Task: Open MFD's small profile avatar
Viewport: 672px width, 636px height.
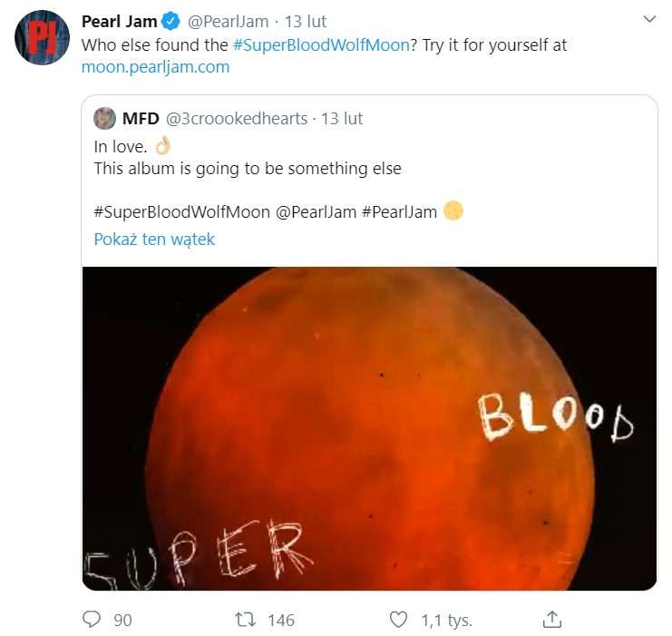Action: click(x=104, y=118)
